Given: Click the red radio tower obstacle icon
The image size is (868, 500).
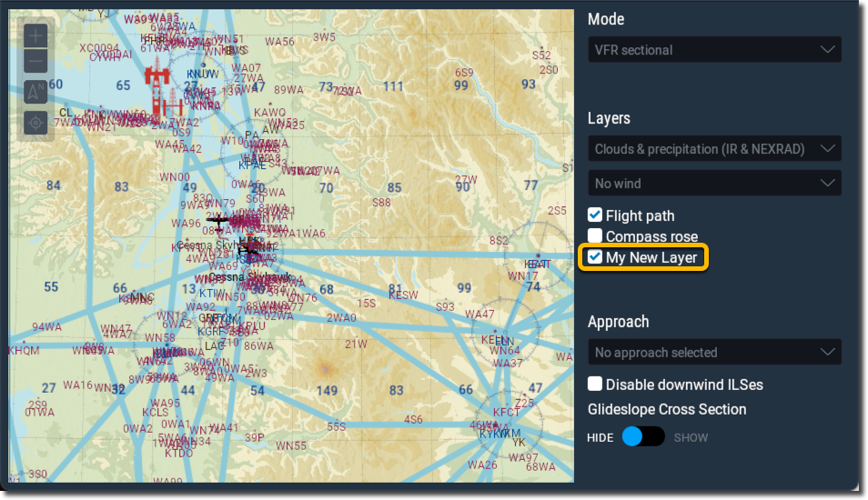Looking at the screenshot, I should 157,88.
